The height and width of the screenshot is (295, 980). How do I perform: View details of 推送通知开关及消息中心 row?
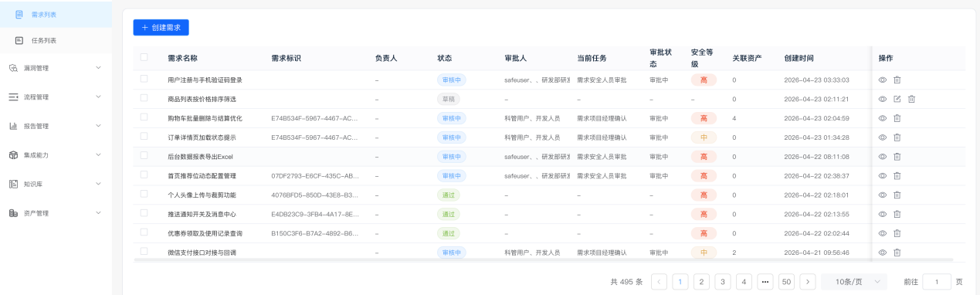tap(883, 214)
